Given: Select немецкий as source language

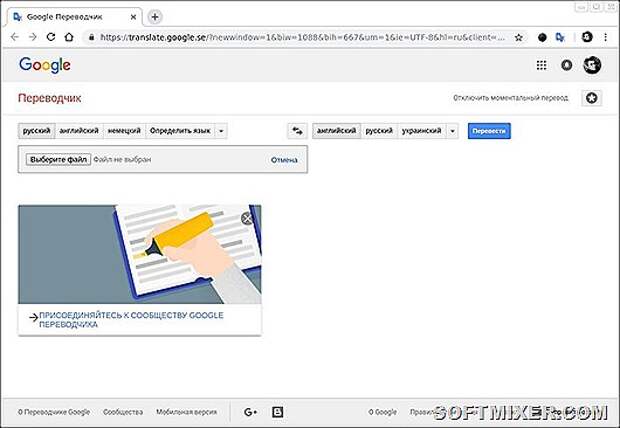Looking at the screenshot, I should 124,131.
